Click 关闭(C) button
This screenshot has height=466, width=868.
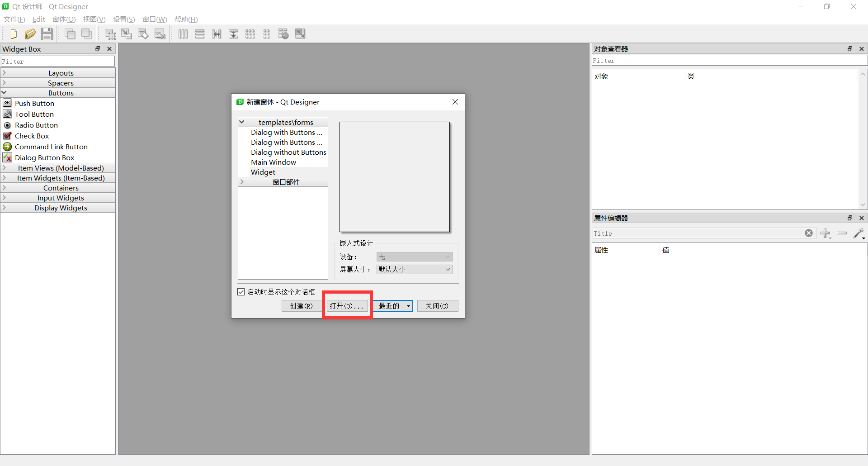[437, 306]
